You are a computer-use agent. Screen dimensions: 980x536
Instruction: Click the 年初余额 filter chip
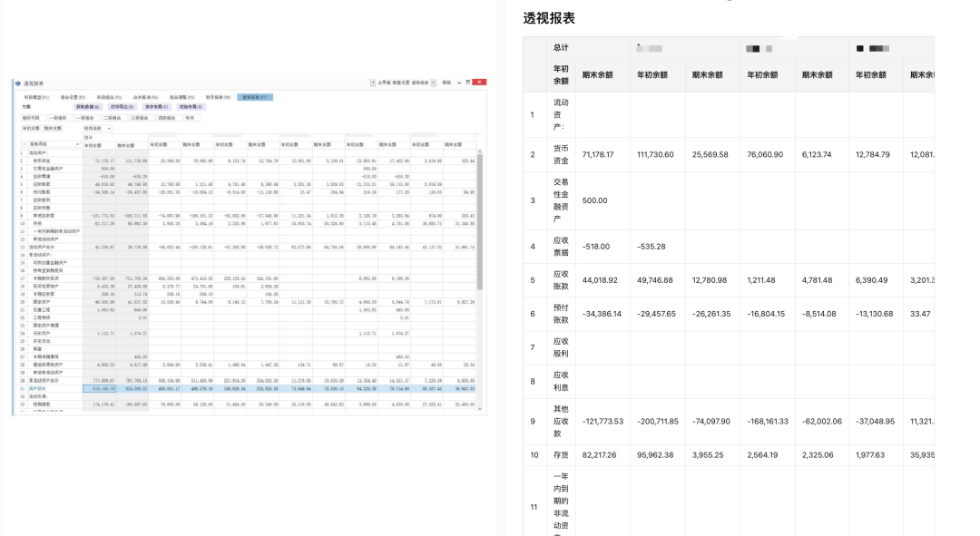click(30, 129)
